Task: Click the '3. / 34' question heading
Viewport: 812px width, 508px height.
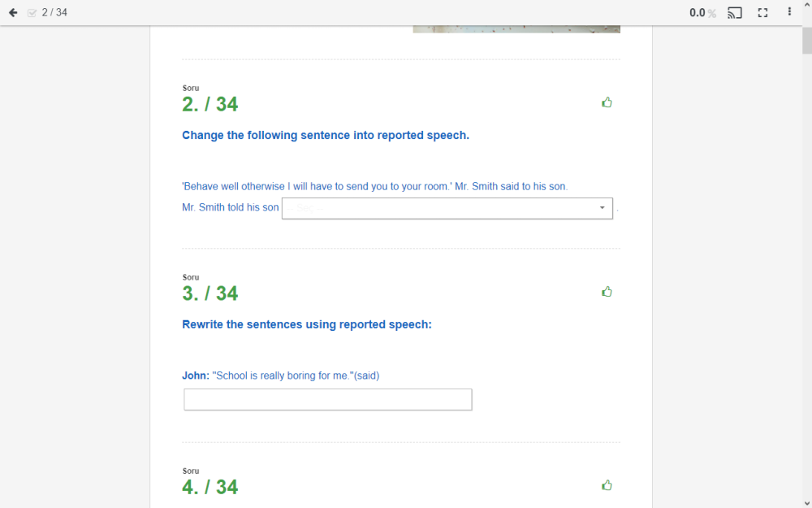Action: (209, 293)
